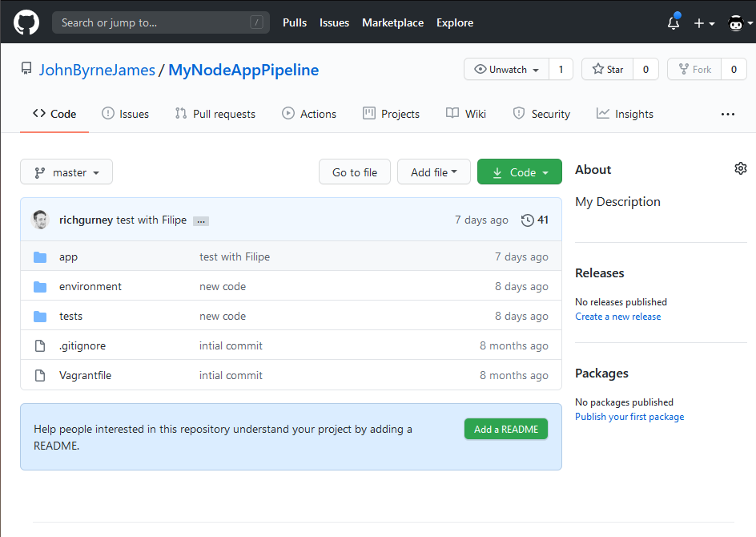756x537 pixels.
Task: Open 'new code' commit in environment row
Action: pos(223,287)
